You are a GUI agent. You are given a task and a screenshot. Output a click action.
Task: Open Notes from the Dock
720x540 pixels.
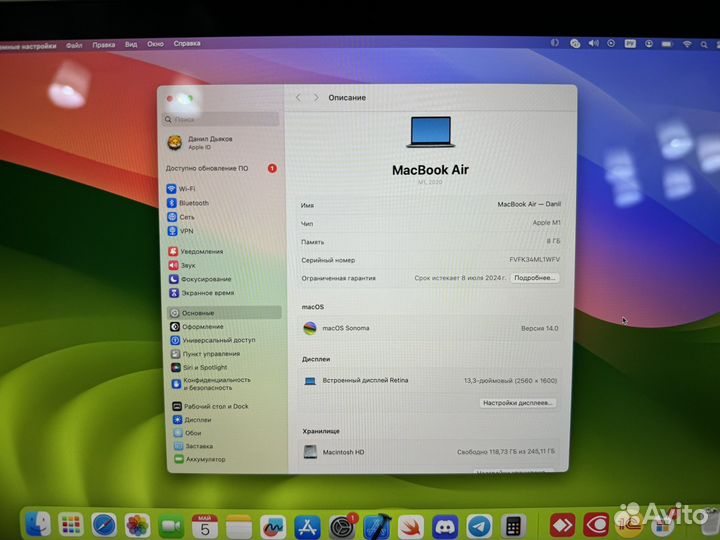(239, 527)
